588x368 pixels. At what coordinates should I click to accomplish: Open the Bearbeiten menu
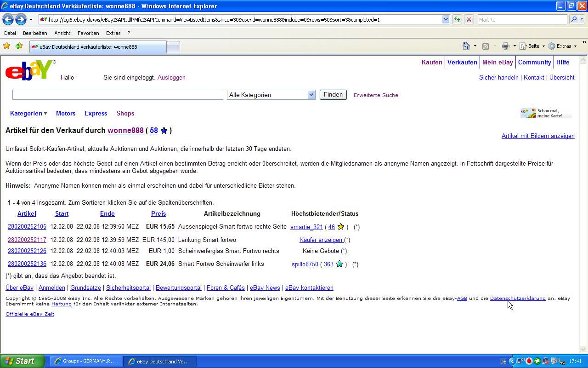pos(35,33)
